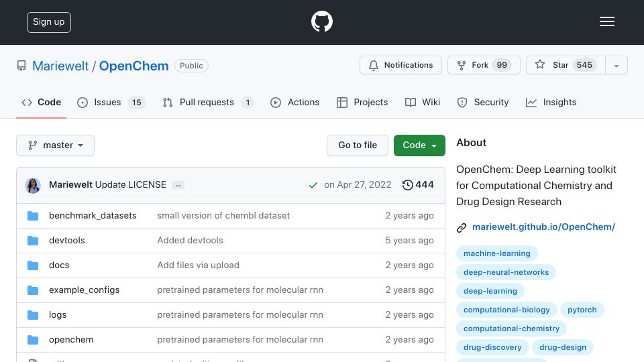Open the Issues tab
This screenshot has width=644, height=362.
click(x=111, y=102)
